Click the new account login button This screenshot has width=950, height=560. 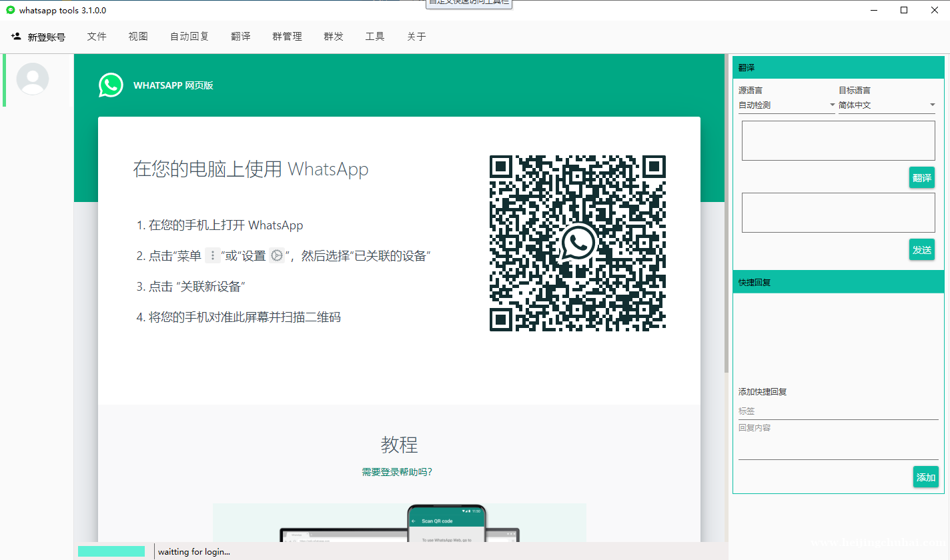tap(38, 37)
